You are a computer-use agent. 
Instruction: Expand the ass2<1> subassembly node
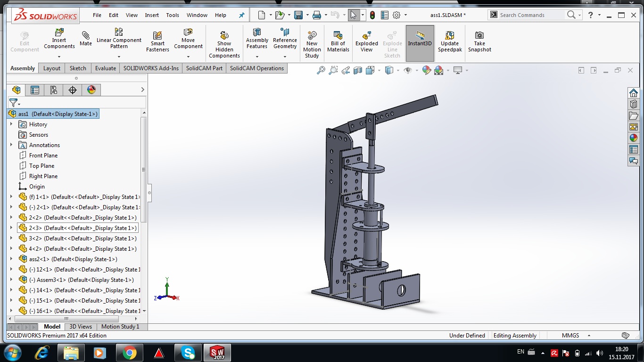tap(11, 259)
